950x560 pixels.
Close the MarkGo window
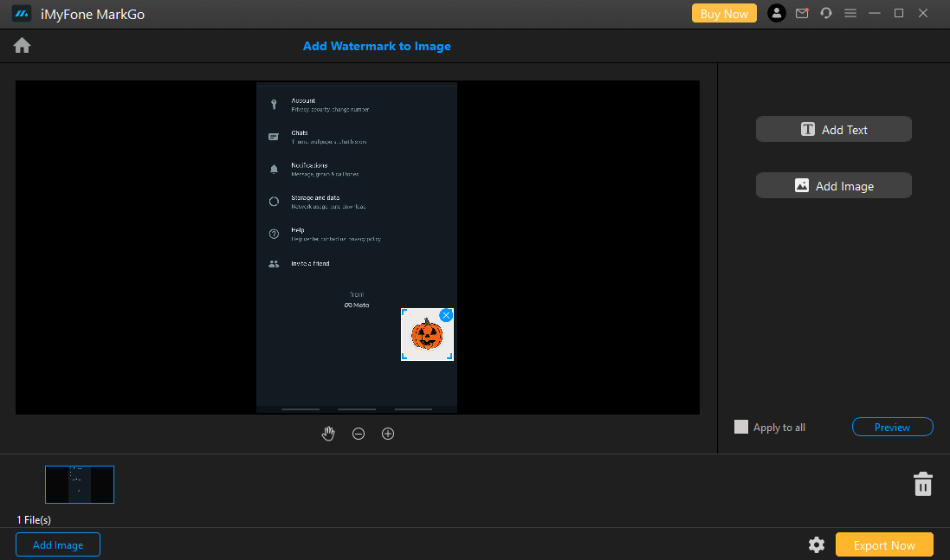click(923, 13)
